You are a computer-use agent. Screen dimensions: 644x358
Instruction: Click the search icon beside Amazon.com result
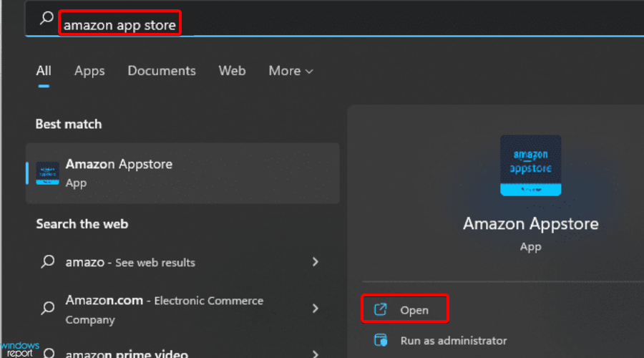tap(48, 309)
